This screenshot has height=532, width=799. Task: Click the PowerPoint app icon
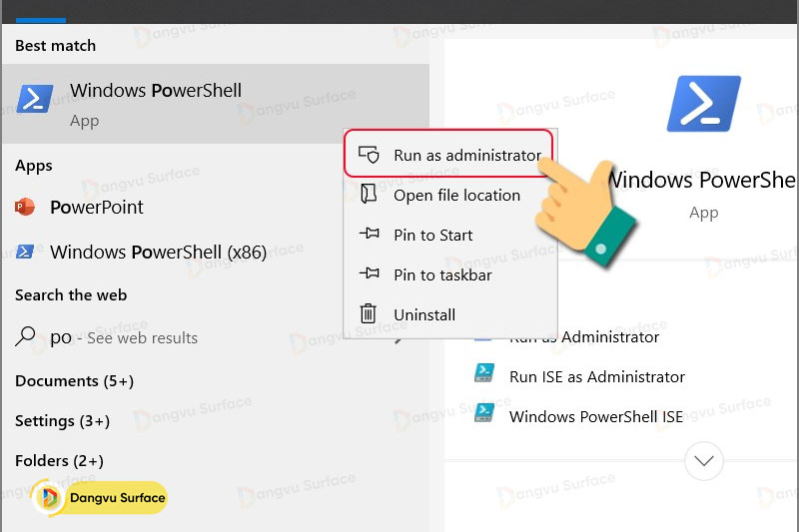pyautogui.click(x=25, y=208)
